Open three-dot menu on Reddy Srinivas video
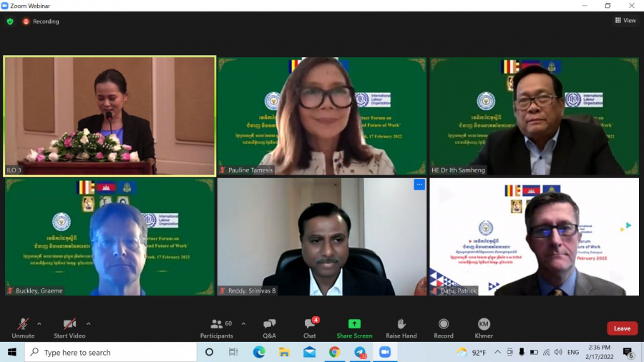The image size is (644, 362). (419, 185)
